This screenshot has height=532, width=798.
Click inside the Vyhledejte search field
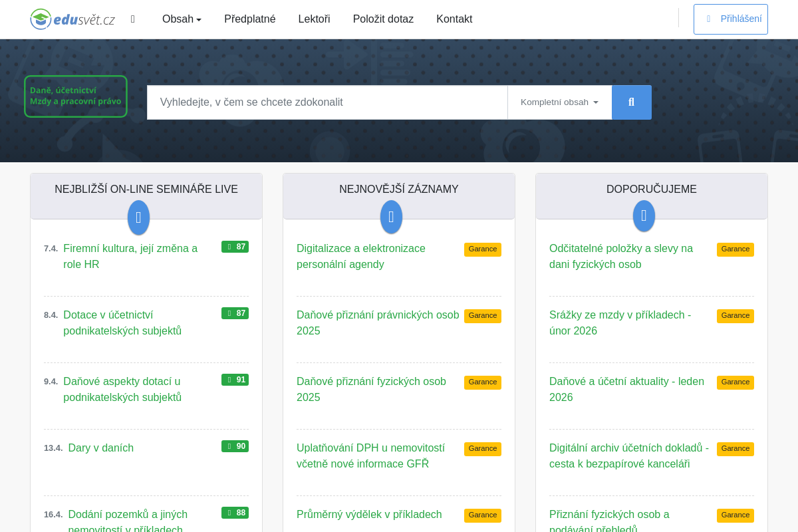(x=327, y=102)
